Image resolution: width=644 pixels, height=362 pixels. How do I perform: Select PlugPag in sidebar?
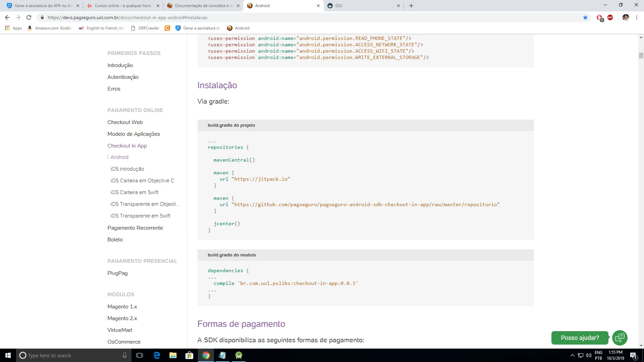point(117,273)
